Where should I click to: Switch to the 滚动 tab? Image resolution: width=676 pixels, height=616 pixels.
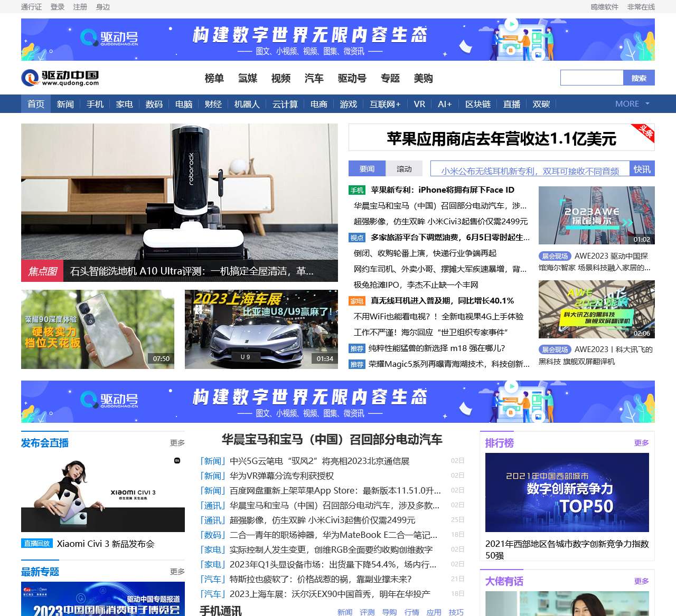point(404,168)
